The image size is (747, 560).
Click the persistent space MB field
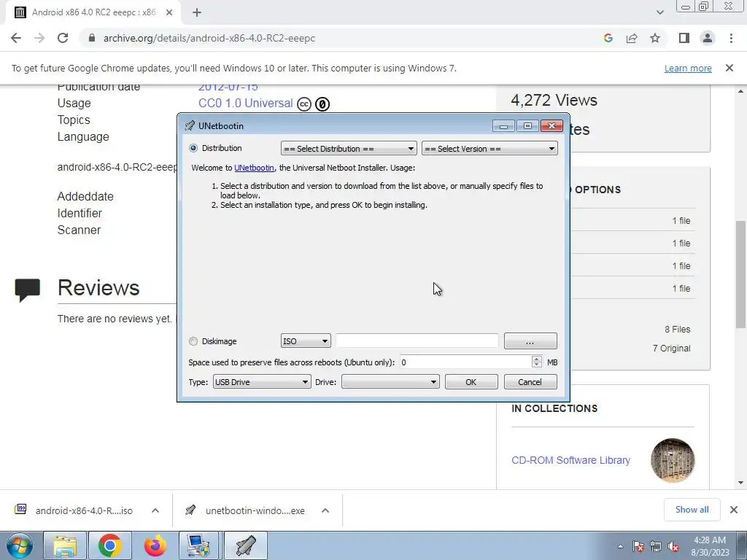(x=465, y=362)
